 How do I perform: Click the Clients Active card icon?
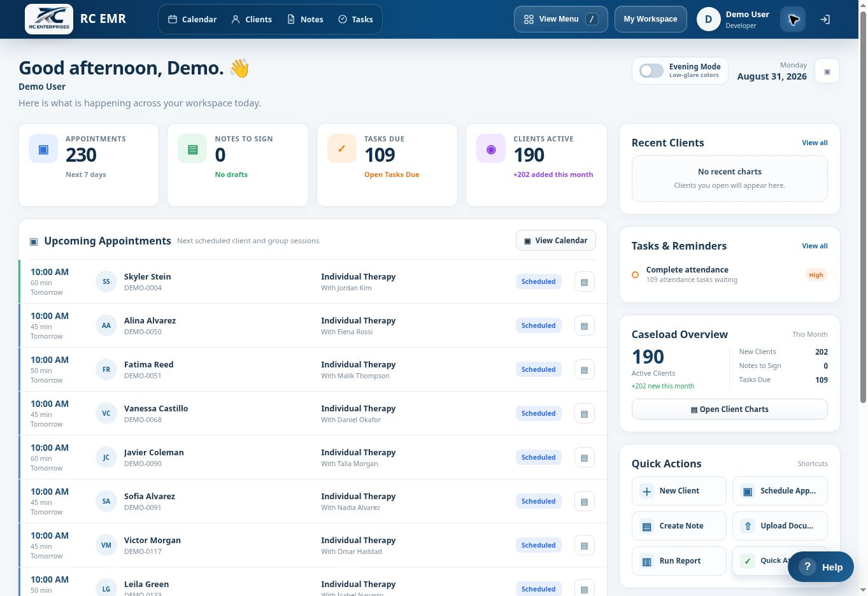(x=491, y=149)
